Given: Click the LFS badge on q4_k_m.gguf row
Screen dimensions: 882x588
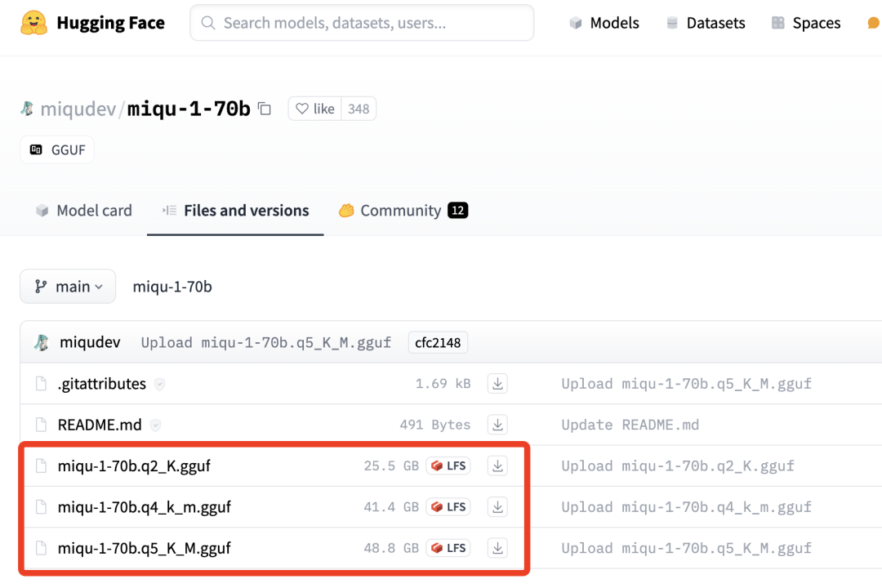Looking at the screenshot, I should tap(448, 507).
